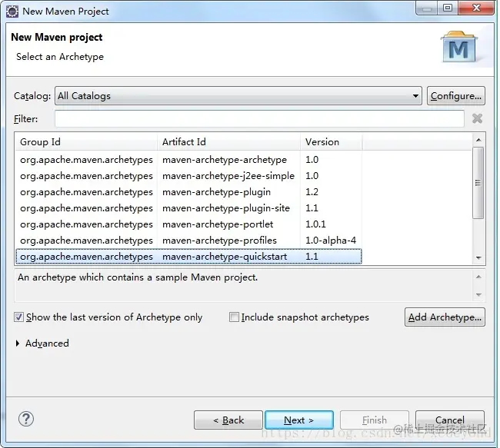
Task: Click the description box scroll down arrow
Action: [478, 295]
